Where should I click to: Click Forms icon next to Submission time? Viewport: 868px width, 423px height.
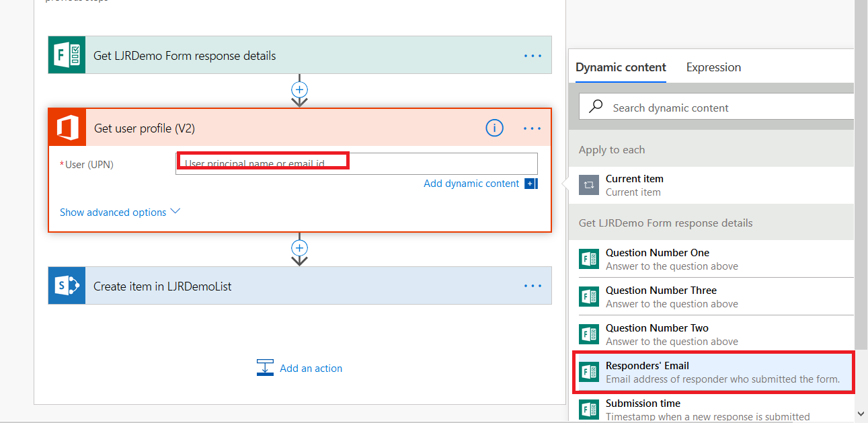point(589,410)
